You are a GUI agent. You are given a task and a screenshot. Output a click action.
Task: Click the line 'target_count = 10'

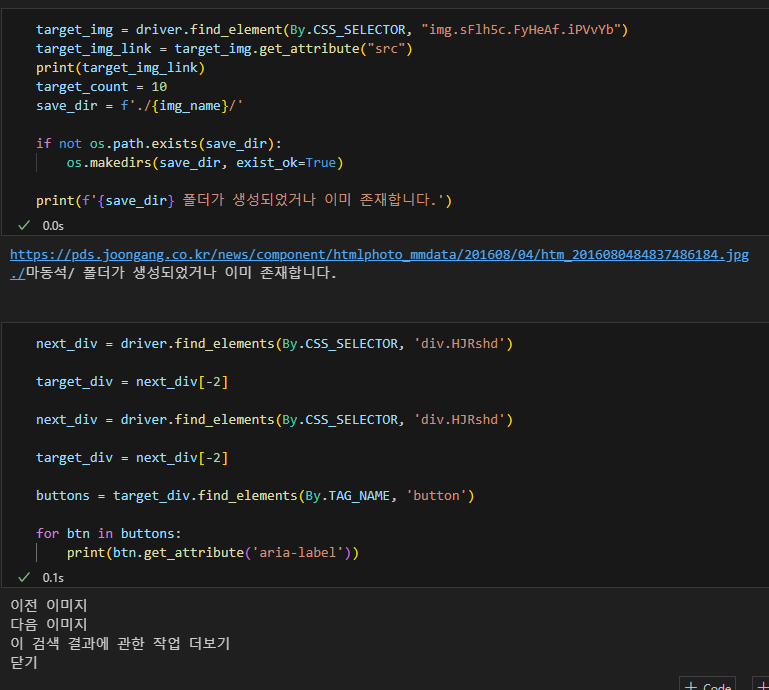click(102, 87)
